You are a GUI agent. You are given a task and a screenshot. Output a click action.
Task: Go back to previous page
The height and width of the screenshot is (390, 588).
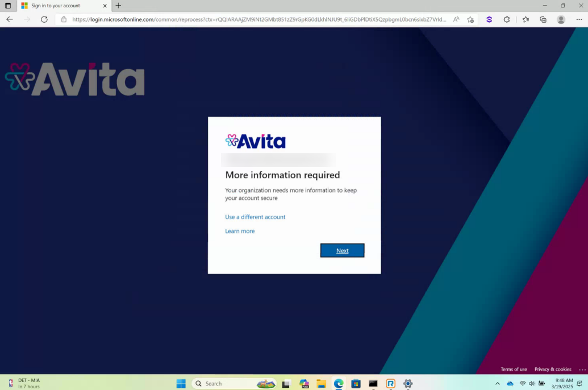tap(10, 19)
